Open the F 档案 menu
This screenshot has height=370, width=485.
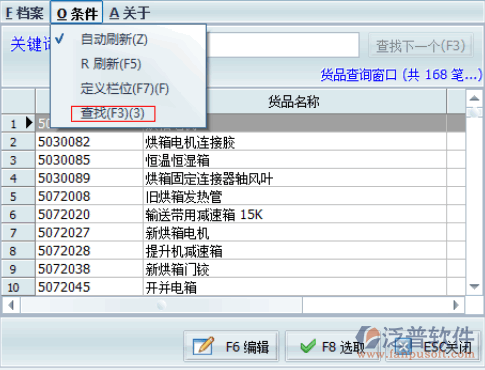click(25, 13)
